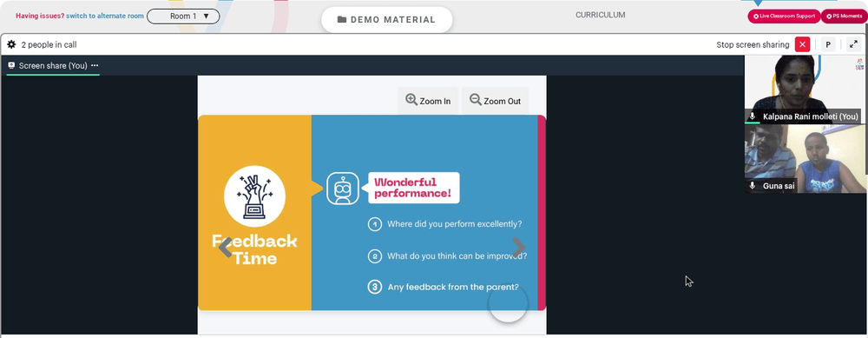Click the circular button below the slide
Screen dimensions: 868x338
pyautogui.click(x=508, y=303)
